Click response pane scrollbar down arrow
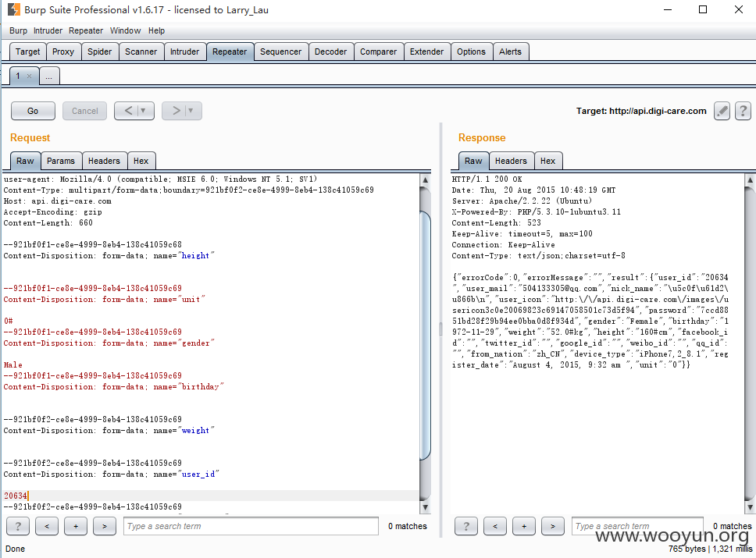The height and width of the screenshot is (558, 756). (x=751, y=507)
